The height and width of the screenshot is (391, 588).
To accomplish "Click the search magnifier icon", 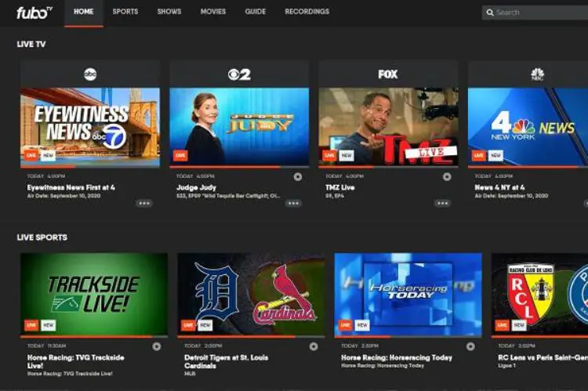I will (x=490, y=13).
